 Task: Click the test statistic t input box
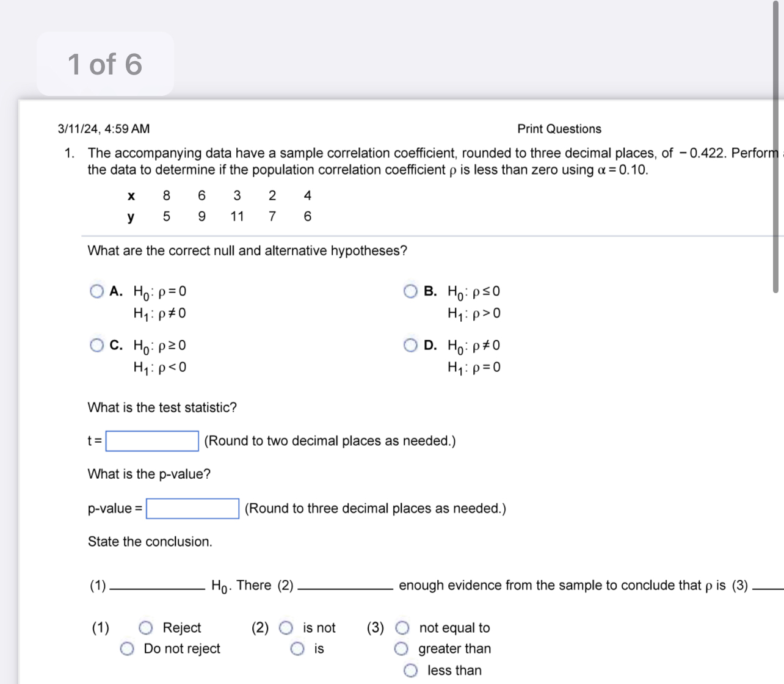point(151,440)
